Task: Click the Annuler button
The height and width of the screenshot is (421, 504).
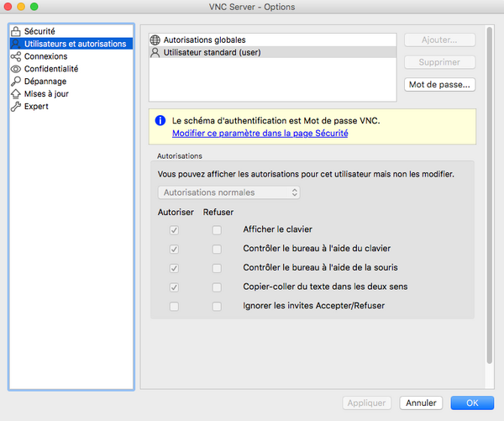Action: click(x=421, y=403)
